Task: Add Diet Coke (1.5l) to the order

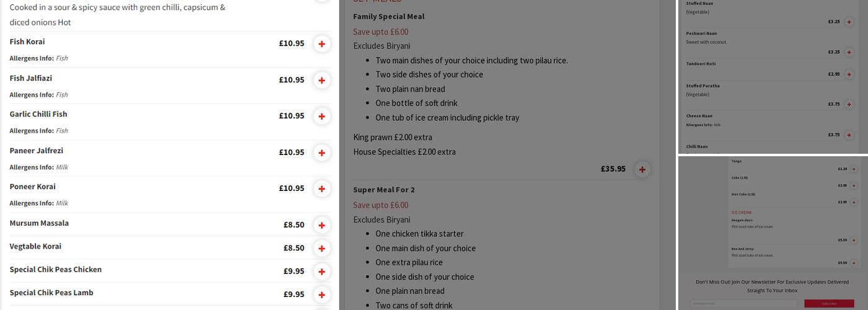Action: (x=853, y=202)
